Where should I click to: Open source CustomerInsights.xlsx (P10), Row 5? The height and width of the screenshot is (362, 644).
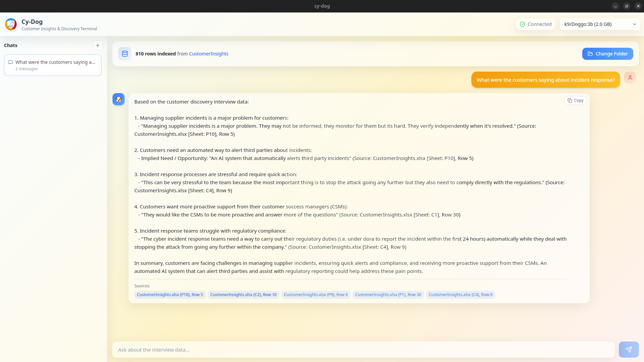coord(170,295)
